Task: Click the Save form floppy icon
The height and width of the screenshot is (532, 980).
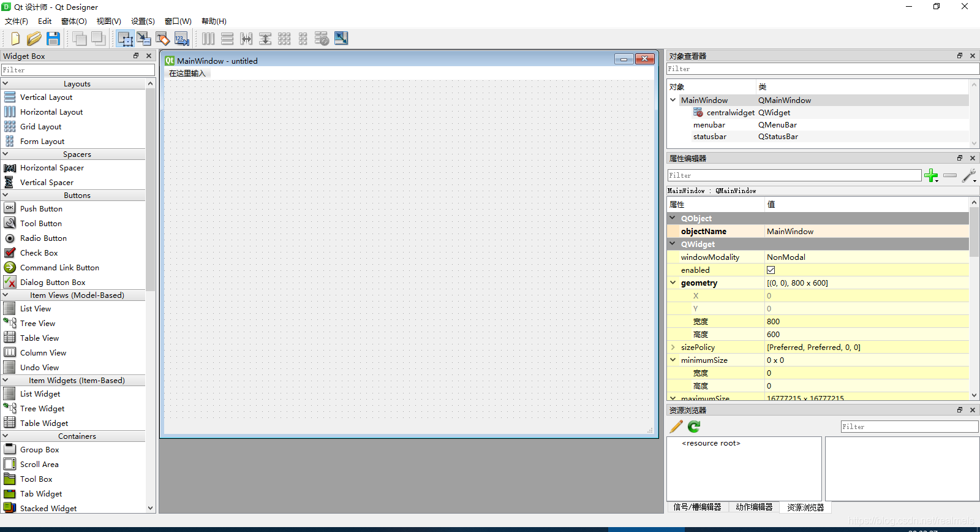Action: 53,39
